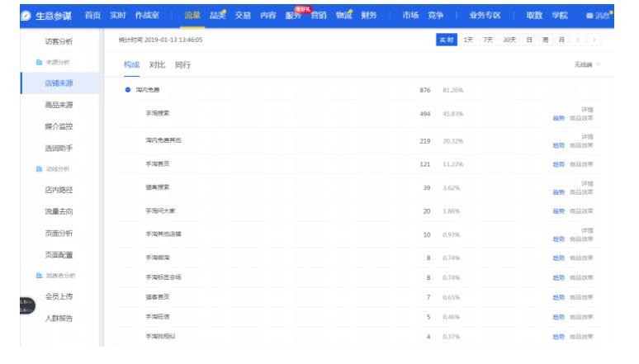The width and height of the screenshot is (639, 364).
Task: Open 商品来源 in the sidebar
Action: 59,105
